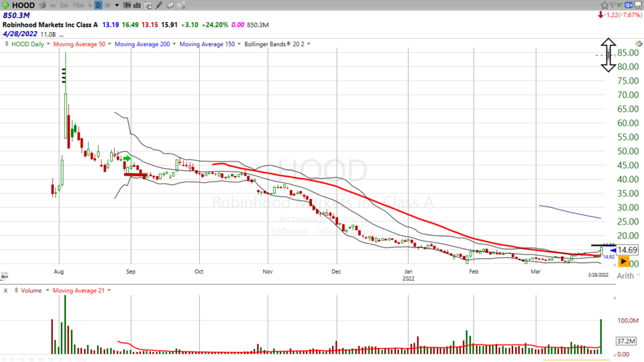Close the volume pane with the x
The height and width of the screenshot is (362, 644).
[x=6, y=290]
